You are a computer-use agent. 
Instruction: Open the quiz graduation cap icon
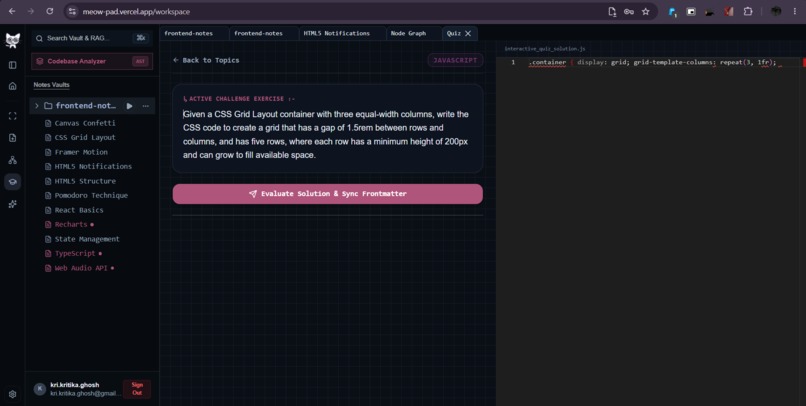tap(13, 182)
